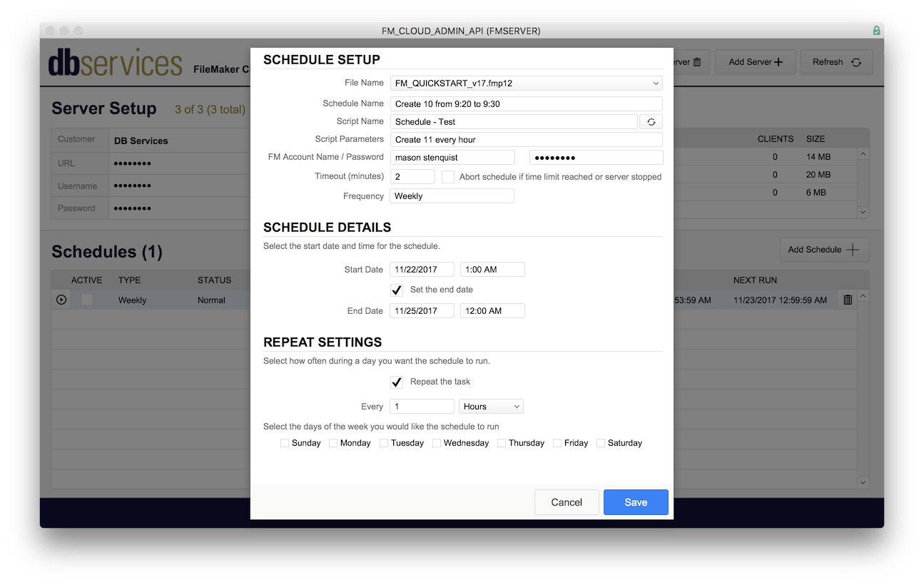Save the schedule
Image resolution: width=924 pixels, height=585 pixels.
[636, 502]
